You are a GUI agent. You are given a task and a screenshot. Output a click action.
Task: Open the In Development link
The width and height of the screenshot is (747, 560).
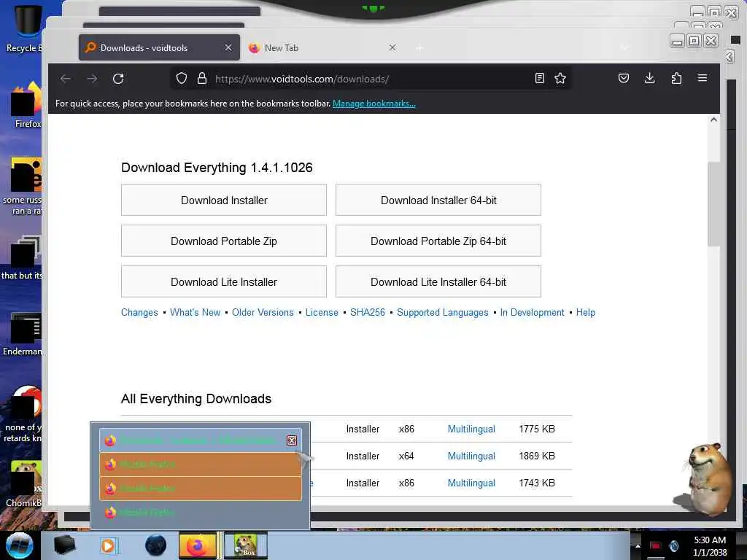tap(532, 312)
